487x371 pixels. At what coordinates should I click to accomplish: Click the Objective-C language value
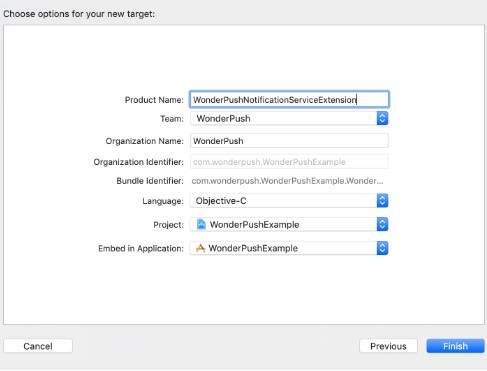tap(221, 201)
